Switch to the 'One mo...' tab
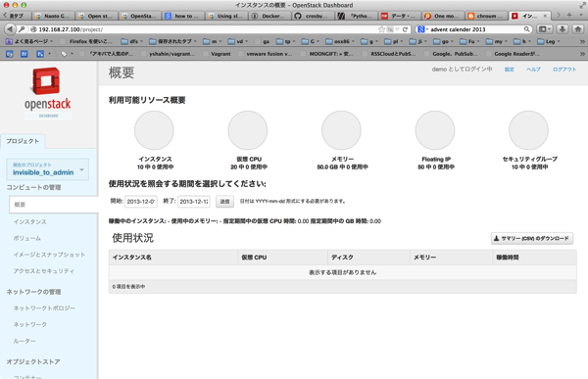The height and width of the screenshot is (379, 588). (x=443, y=16)
